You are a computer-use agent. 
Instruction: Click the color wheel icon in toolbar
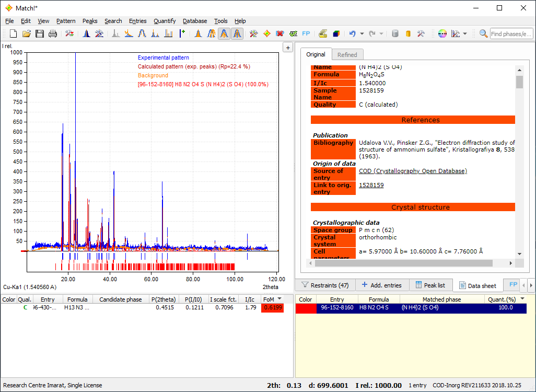click(x=442, y=34)
